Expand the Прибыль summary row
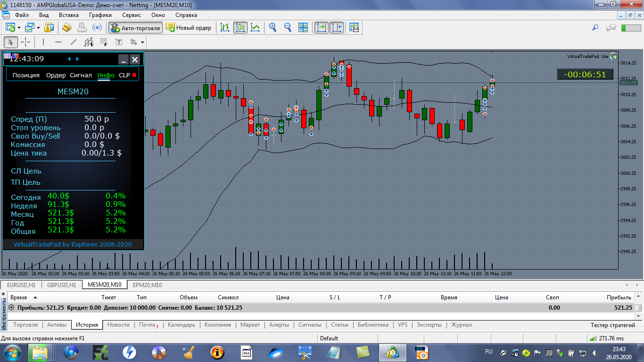This screenshot has height=362, width=644. click(12, 307)
